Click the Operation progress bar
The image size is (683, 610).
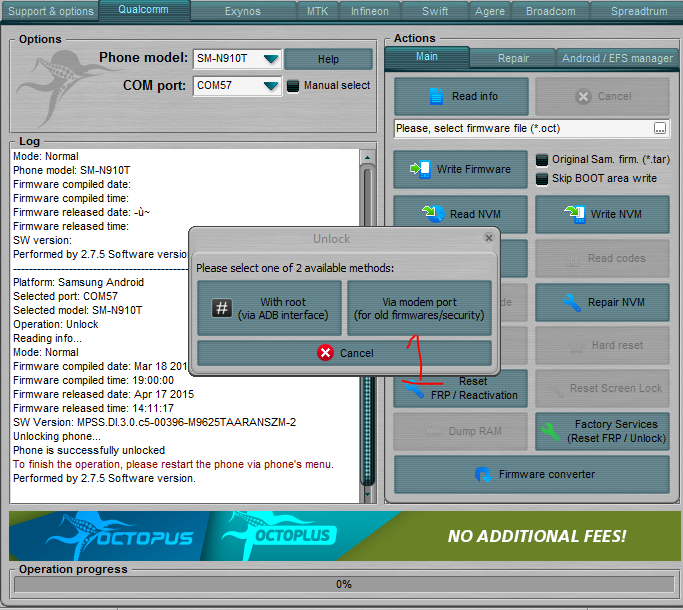(344, 584)
